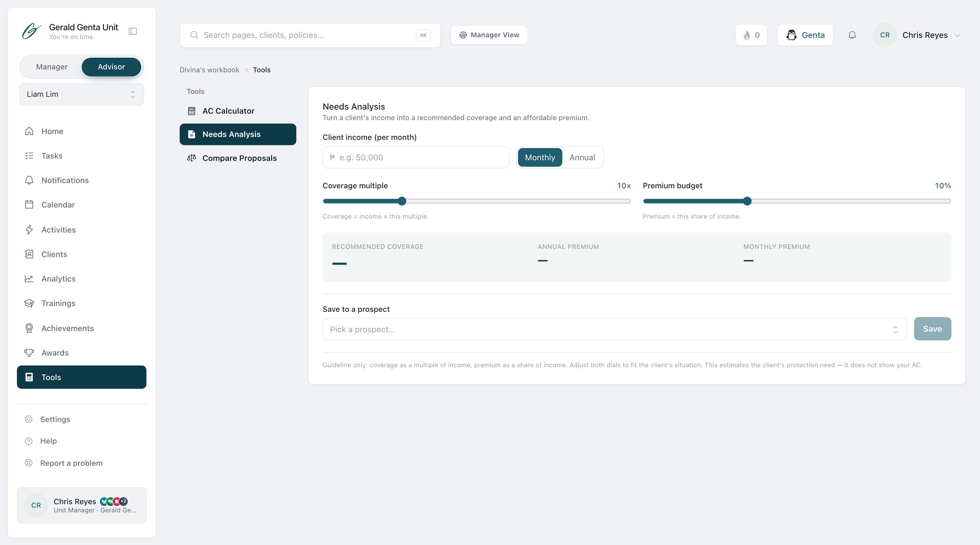Open the Compare Proposals tool

238,158
